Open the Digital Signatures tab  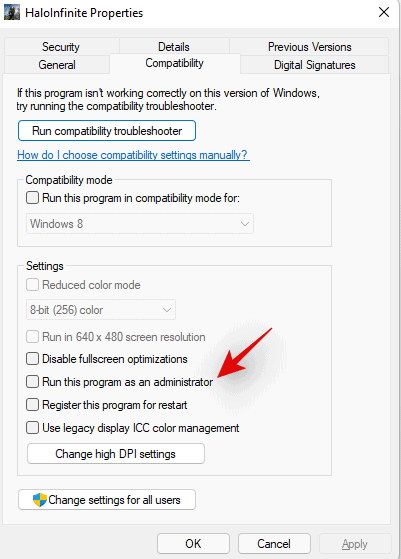coord(314,65)
